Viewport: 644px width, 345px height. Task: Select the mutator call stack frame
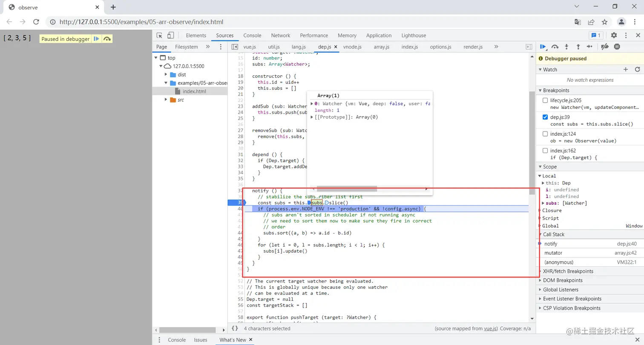point(553,253)
